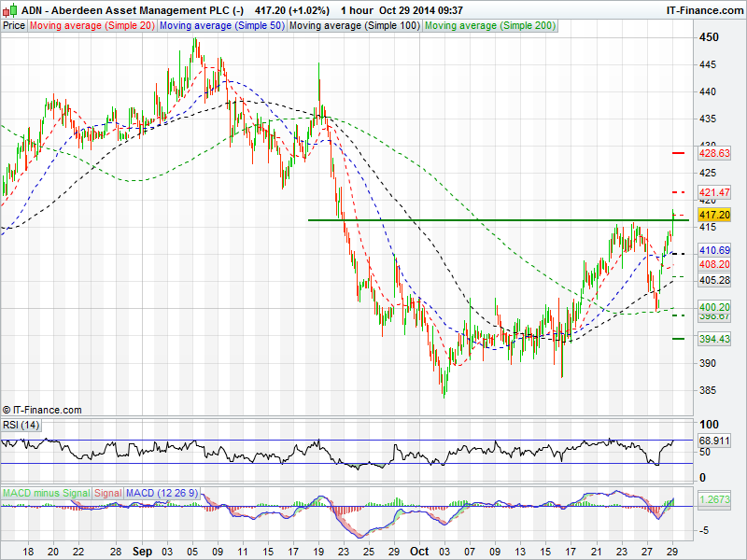This screenshot has height=560, width=747.
Task: Click the RSI value 68.911 tag
Action: pos(713,439)
